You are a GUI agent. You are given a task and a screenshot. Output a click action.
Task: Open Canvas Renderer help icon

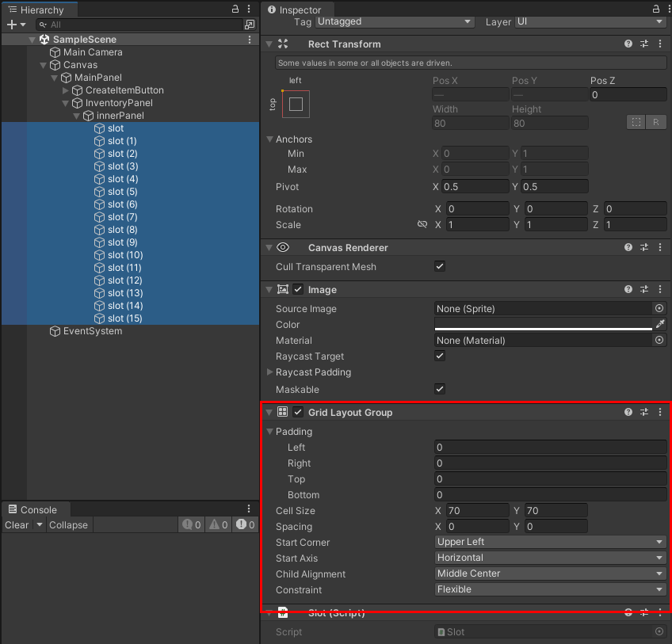pos(628,247)
